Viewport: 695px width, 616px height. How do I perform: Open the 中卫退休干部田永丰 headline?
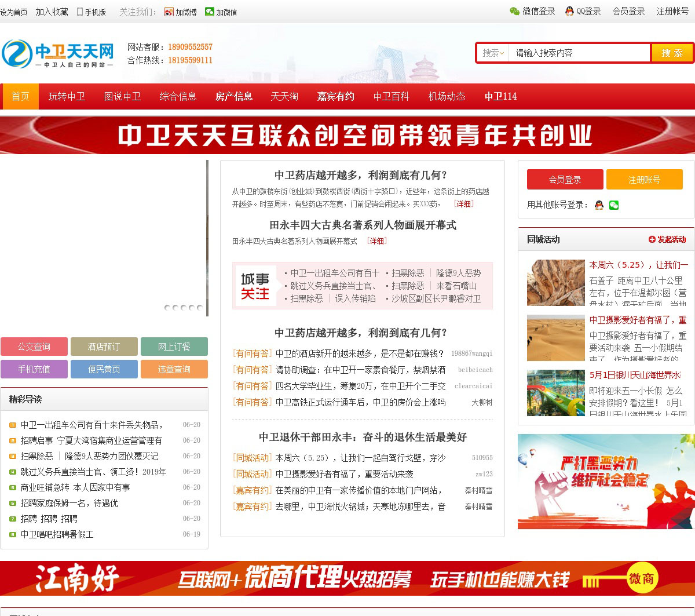[363, 437]
